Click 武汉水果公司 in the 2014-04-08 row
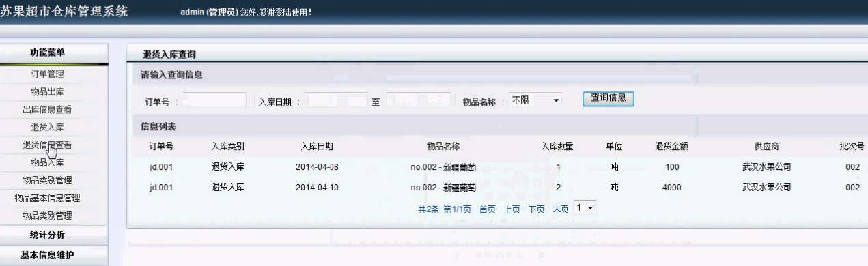Viewport: 868px width, 266px height. [766, 166]
